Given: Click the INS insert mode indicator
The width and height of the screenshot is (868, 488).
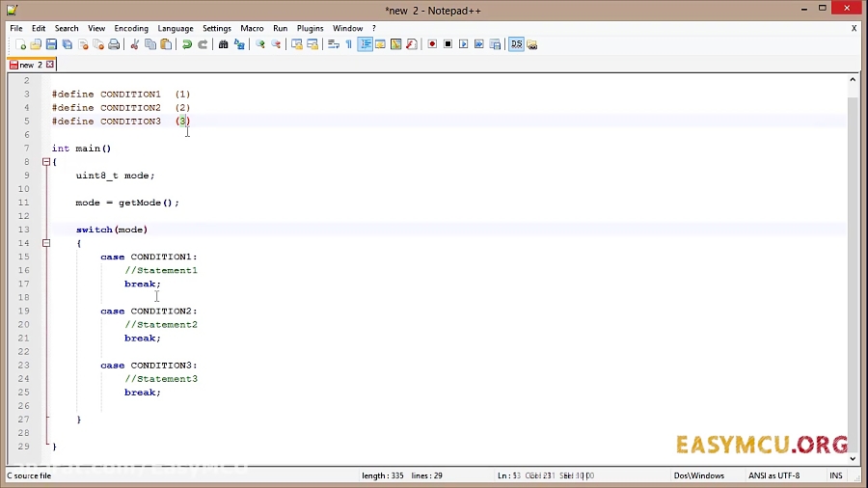Looking at the screenshot, I should [x=835, y=475].
